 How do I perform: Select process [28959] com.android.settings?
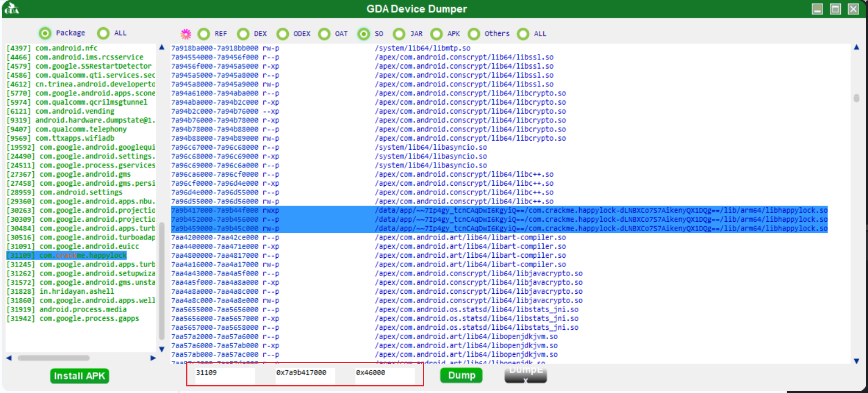click(64, 192)
